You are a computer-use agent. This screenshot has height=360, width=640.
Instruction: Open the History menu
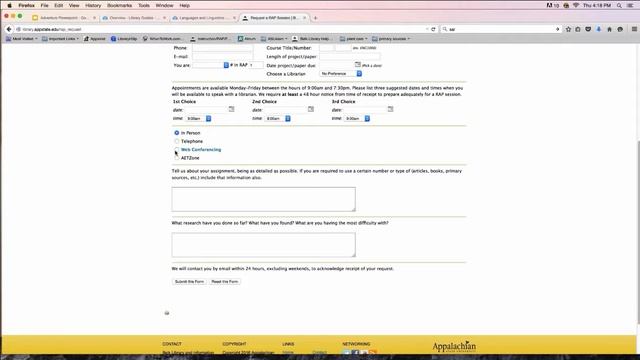(x=93, y=5)
